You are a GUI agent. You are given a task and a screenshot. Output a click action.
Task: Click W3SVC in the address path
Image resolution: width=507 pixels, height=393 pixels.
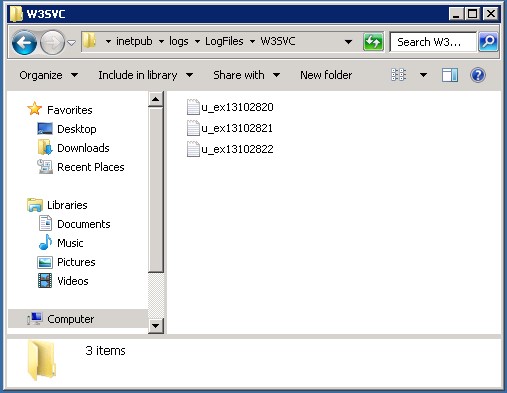pos(278,41)
